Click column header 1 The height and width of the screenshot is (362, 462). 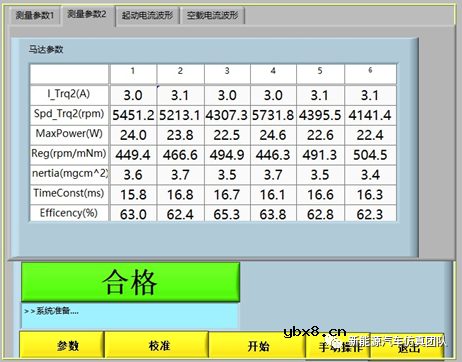point(133,74)
